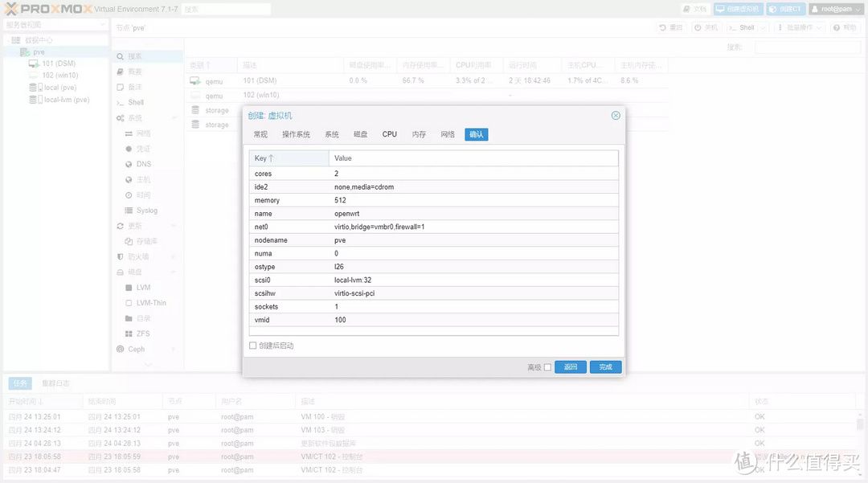Image resolution: width=868 pixels, height=483 pixels.
Task: Open the 文档 documentation button
Action: pyautogui.click(x=694, y=9)
